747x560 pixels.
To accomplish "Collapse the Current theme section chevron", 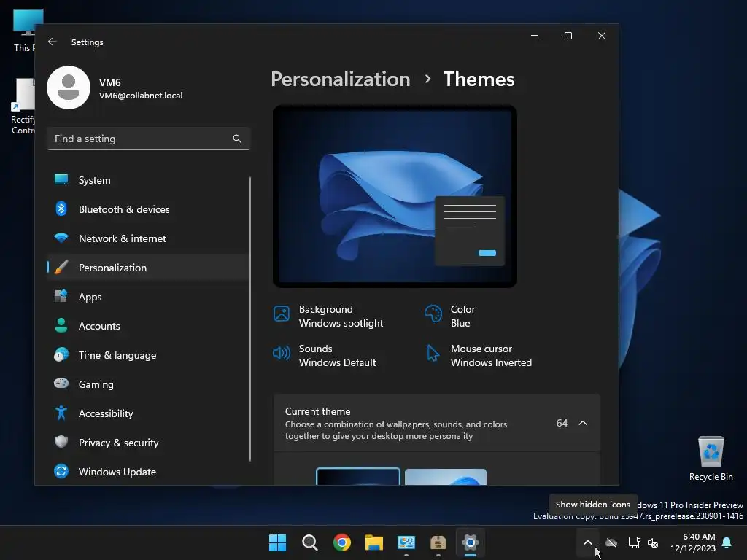I will pyautogui.click(x=583, y=423).
